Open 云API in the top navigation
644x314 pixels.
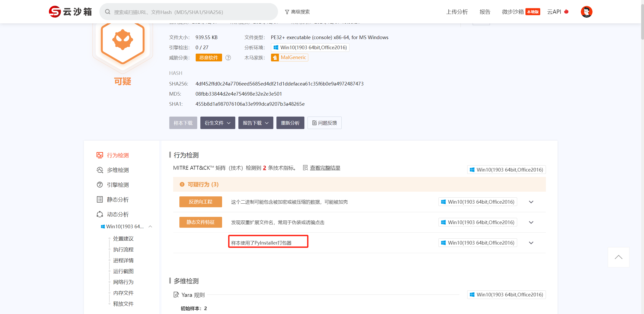[554, 12]
